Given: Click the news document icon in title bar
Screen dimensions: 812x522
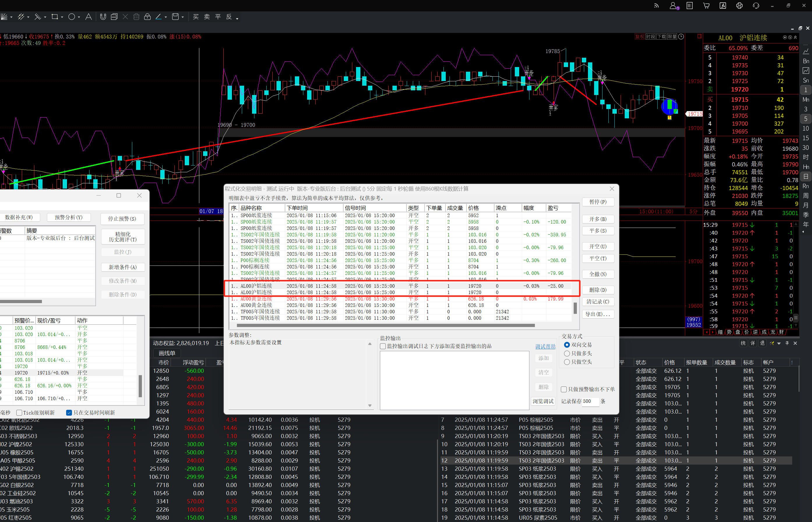Looking at the screenshot, I should point(690,6).
